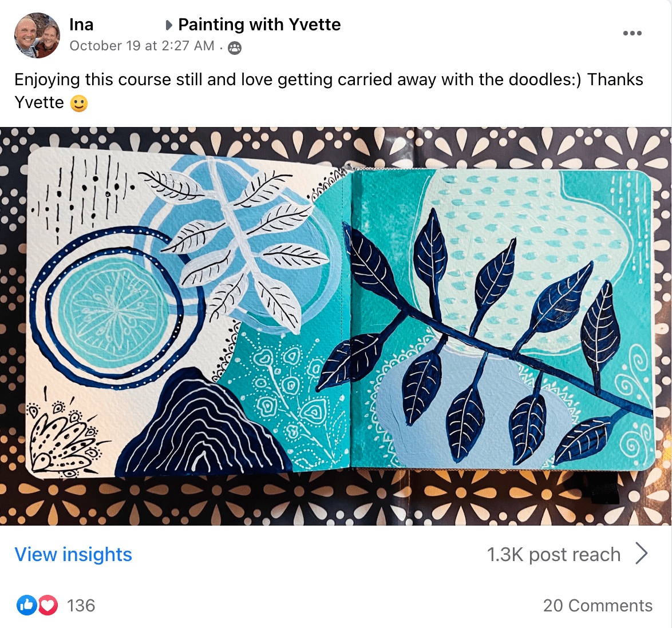Open the 20 Comments list
Screen dimensions: 672x628
598,606
